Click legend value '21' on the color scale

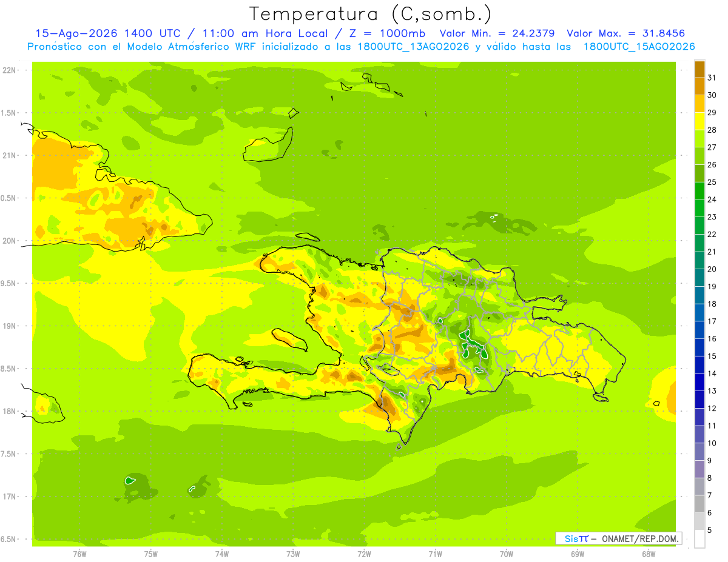(x=712, y=252)
